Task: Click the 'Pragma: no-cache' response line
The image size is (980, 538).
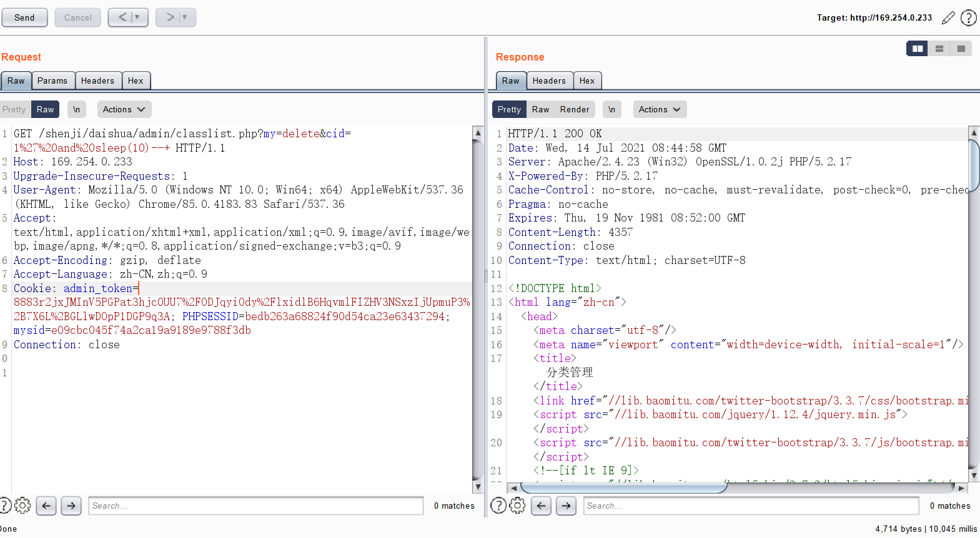Action: pos(558,204)
